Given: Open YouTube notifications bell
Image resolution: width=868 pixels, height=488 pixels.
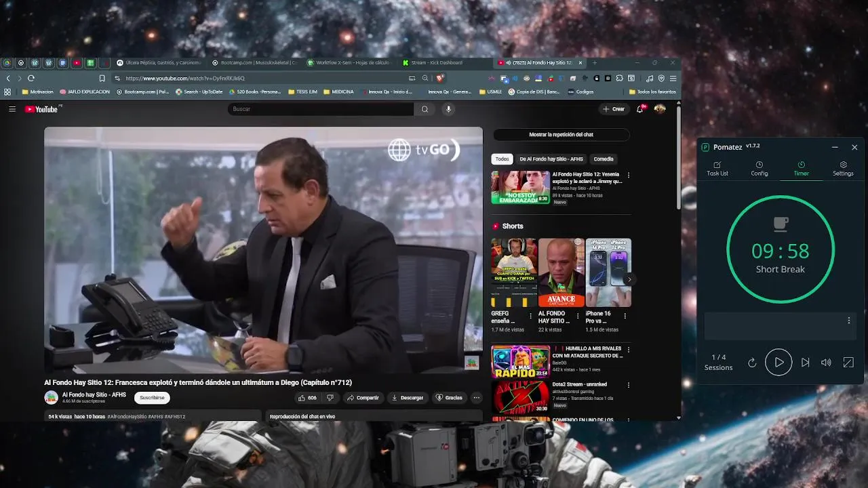Looking at the screenshot, I should [639, 109].
